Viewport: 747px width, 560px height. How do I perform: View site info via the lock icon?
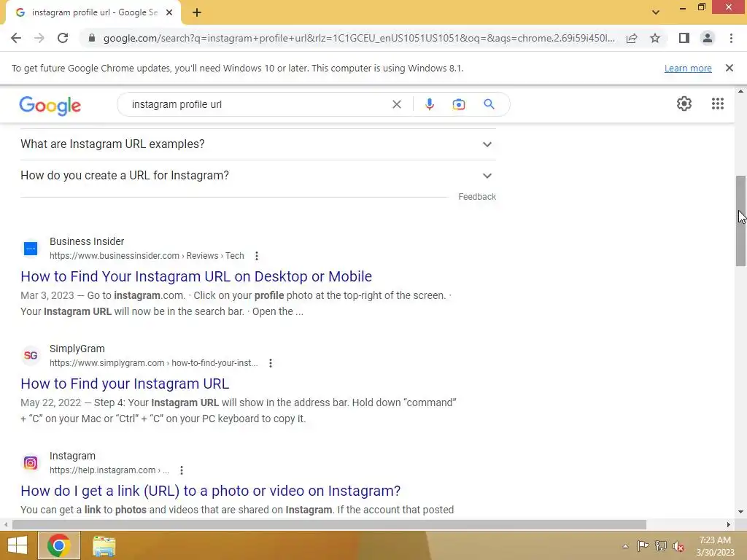tap(92, 38)
